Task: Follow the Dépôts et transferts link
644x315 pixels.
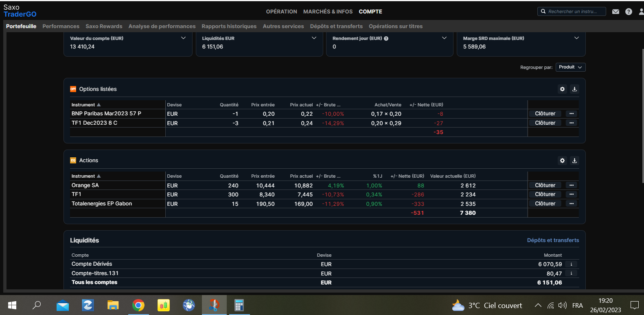Action: click(553, 240)
